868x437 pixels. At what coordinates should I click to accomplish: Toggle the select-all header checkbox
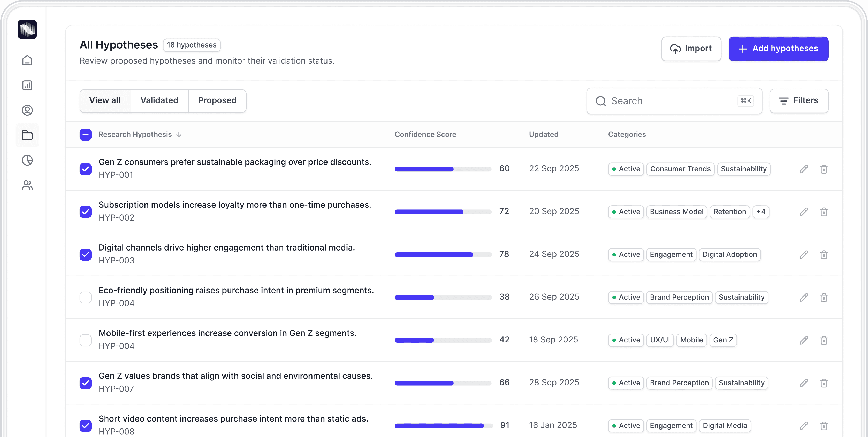86,135
